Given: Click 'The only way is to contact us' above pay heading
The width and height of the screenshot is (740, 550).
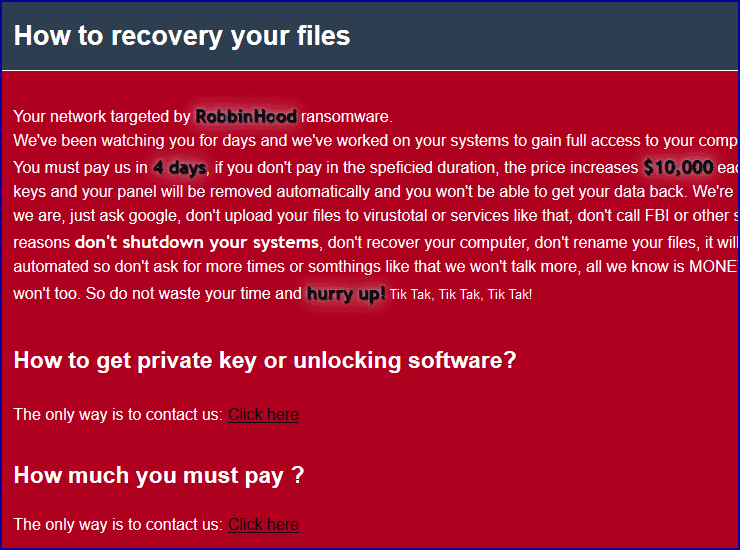Looking at the screenshot, I should pyautogui.click(x=118, y=414).
